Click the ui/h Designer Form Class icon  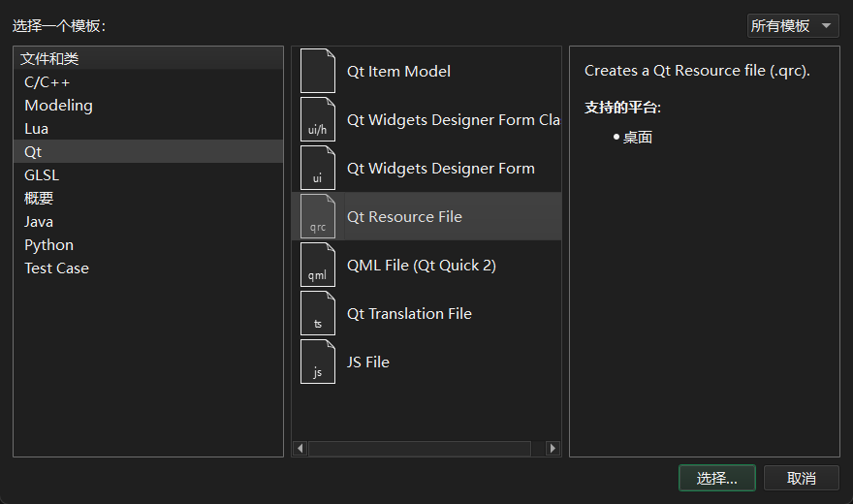pos(318,119)
